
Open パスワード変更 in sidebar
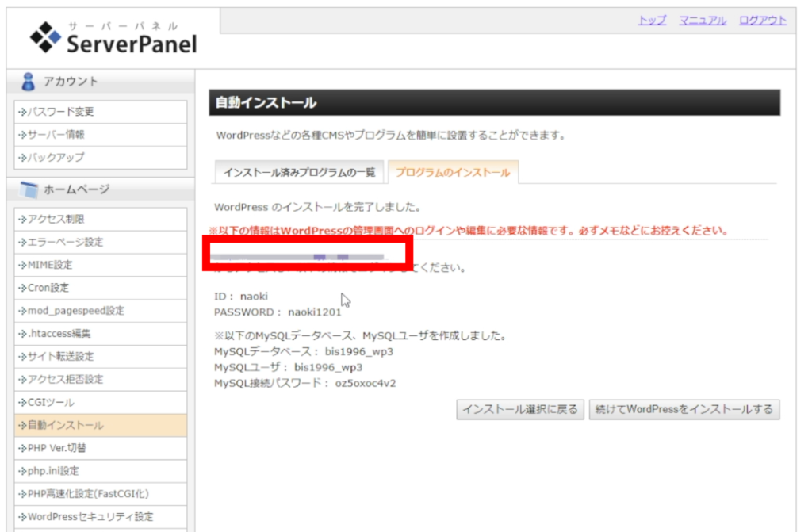pos(101,112)
